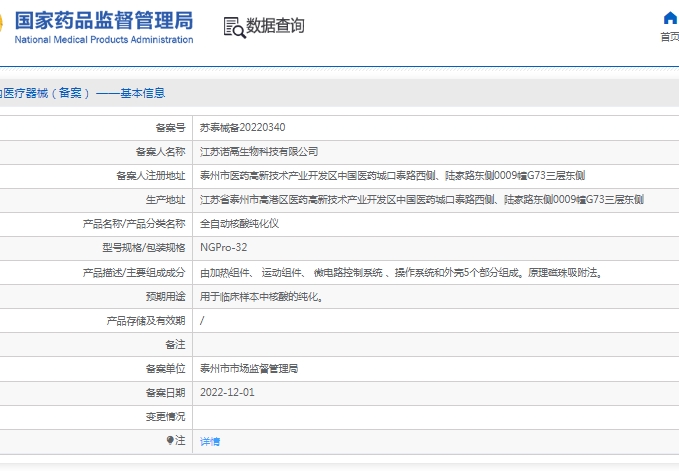Click the 备注 label
The width and height of the screenshot is (679, 471).
[x=175, y=345]
